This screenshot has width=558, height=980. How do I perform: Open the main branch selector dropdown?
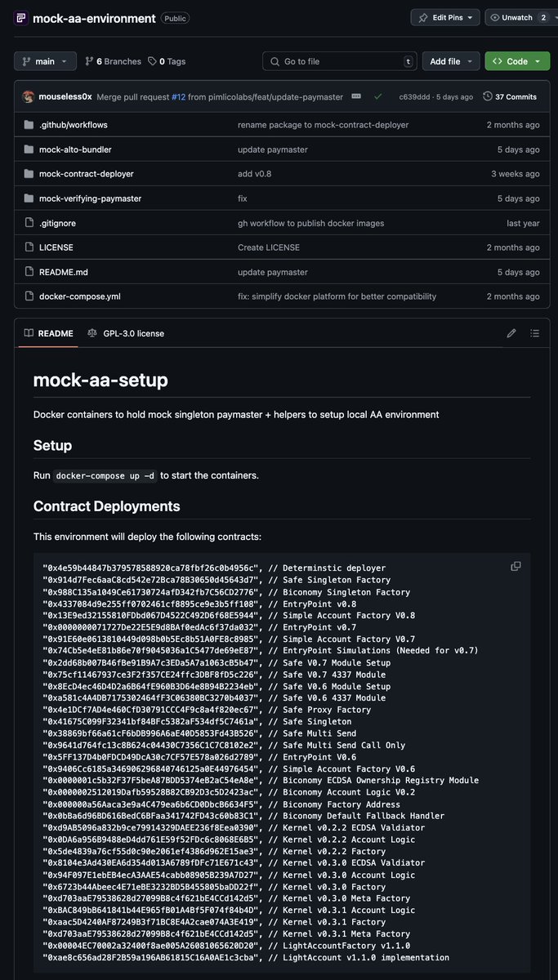click(x=45, y=61)
